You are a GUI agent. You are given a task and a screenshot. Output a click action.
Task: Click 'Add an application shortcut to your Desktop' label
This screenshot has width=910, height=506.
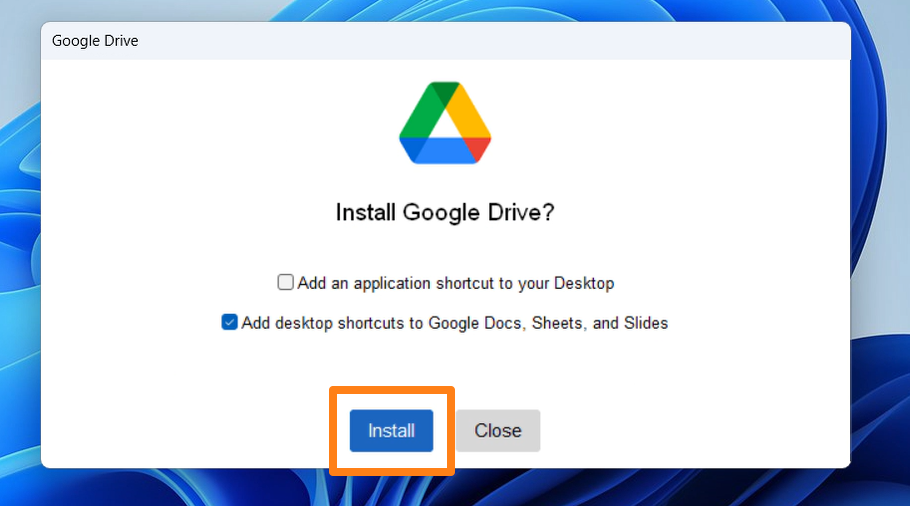(x=456, y=283)
